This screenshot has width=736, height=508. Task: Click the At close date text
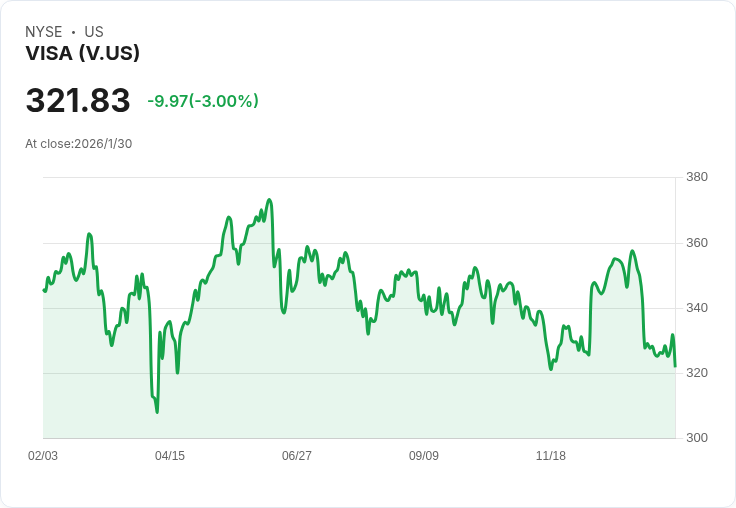(79, 143)
